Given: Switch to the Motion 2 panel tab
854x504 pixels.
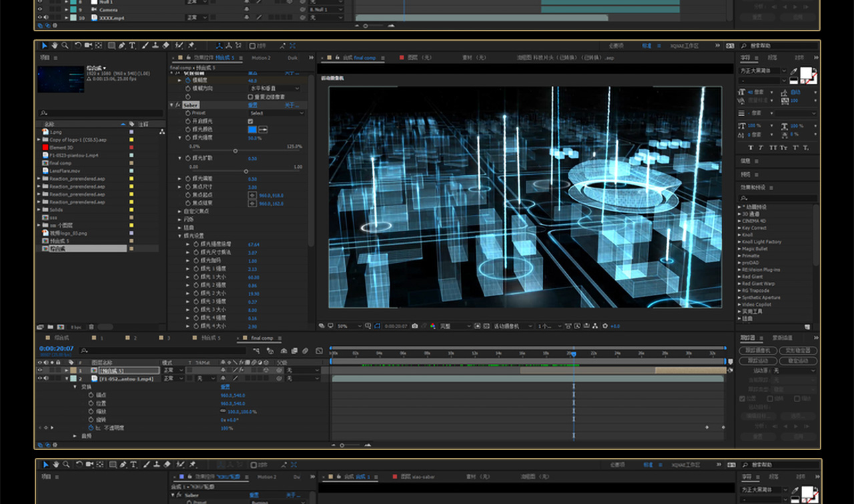Looking at the screenshot, I should 261,58.
